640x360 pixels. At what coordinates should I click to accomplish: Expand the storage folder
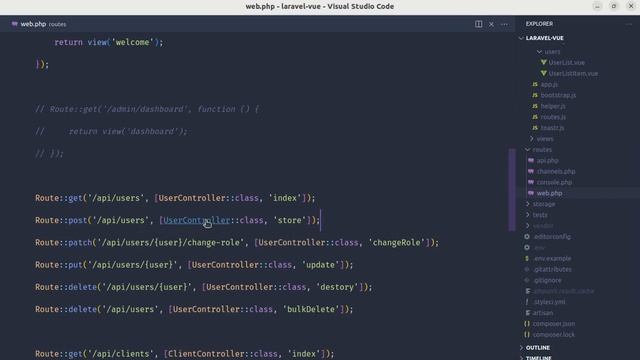click(x=528, y=204)
